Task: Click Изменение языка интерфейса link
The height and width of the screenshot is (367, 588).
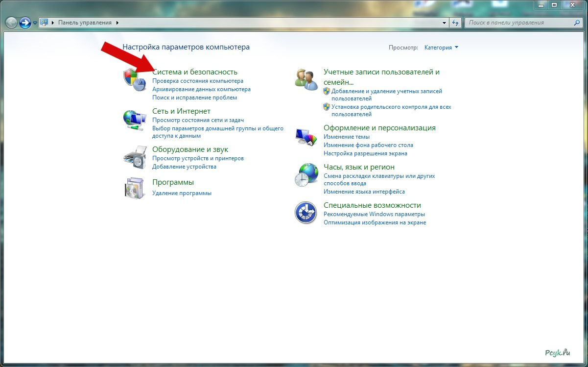Action: pyautogui.click(x=364, y=192)
